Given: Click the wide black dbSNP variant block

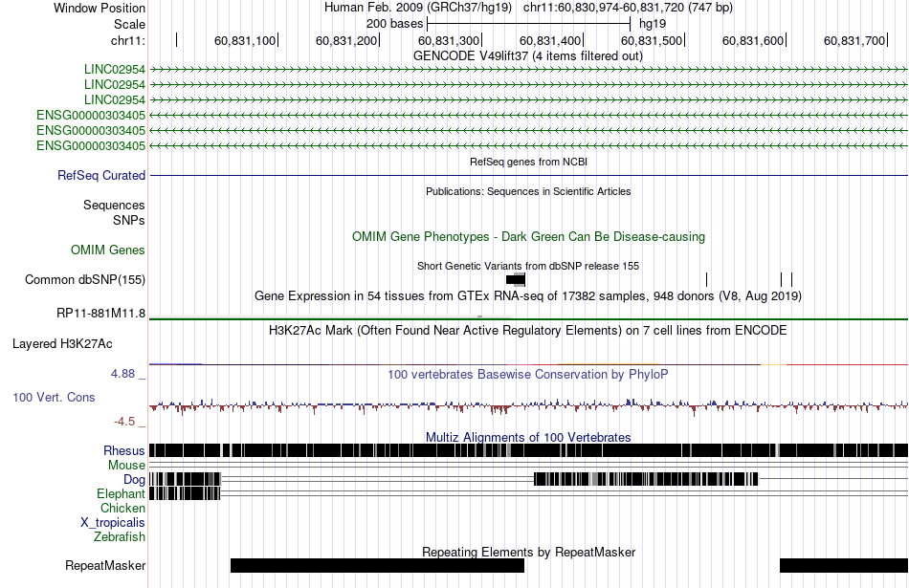Looking at the screenshot, I should point(516,280).
